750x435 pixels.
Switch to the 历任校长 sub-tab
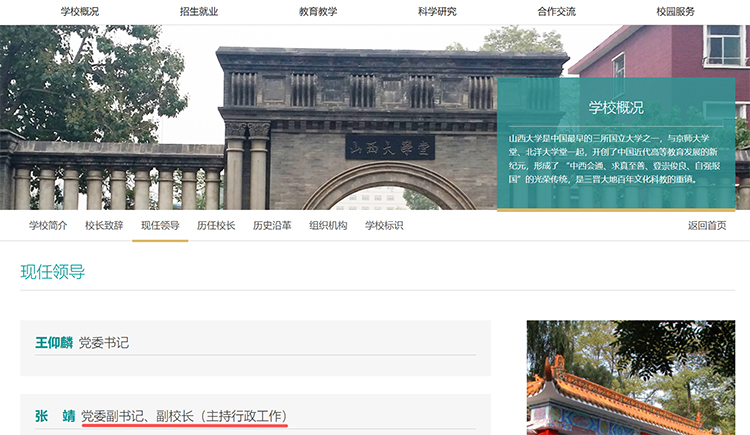click(216, 225)
